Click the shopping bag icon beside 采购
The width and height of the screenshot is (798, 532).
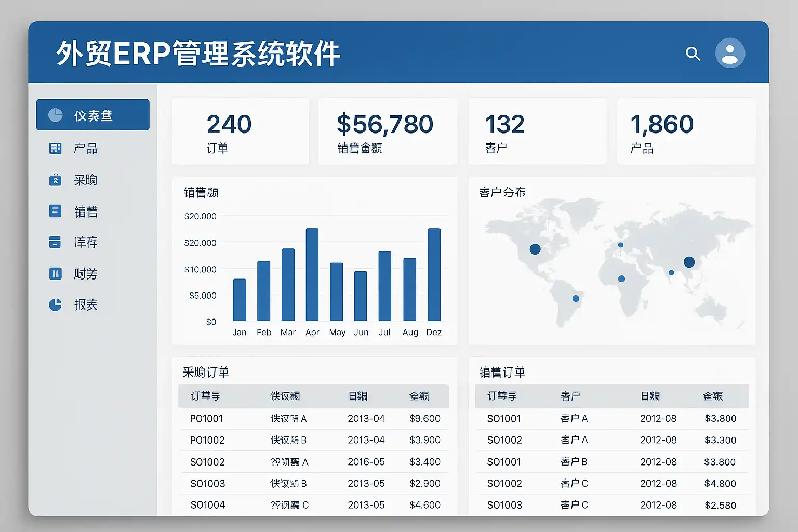pos(55,180)
